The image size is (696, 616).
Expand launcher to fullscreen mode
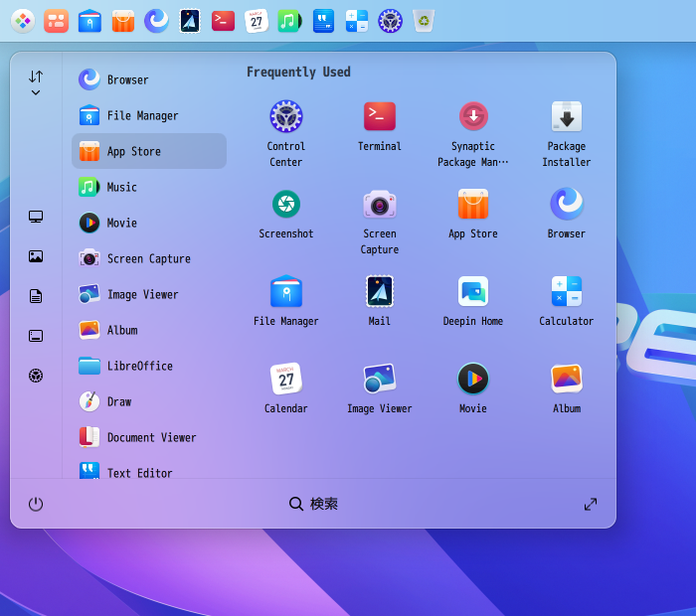(x=591, y=504)
